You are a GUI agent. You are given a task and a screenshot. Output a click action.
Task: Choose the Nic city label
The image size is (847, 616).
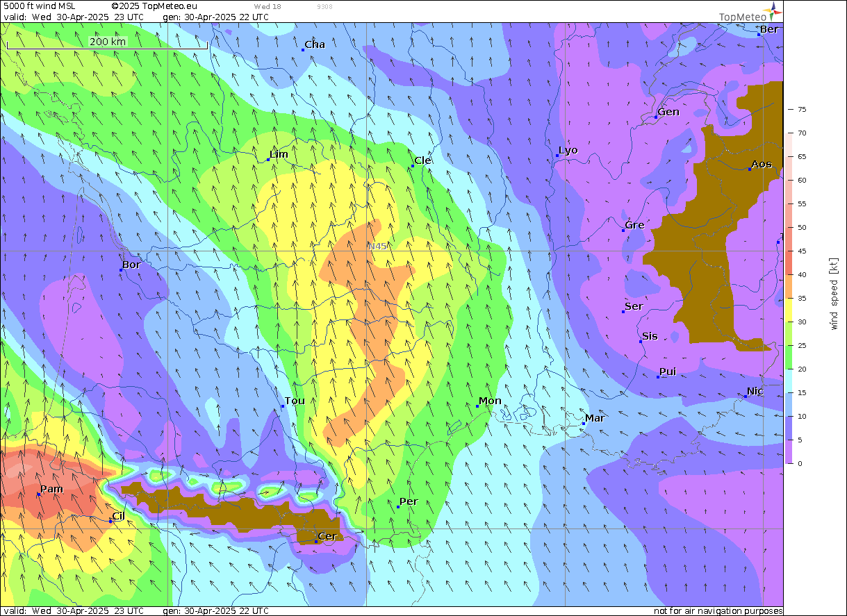[755, 391]
